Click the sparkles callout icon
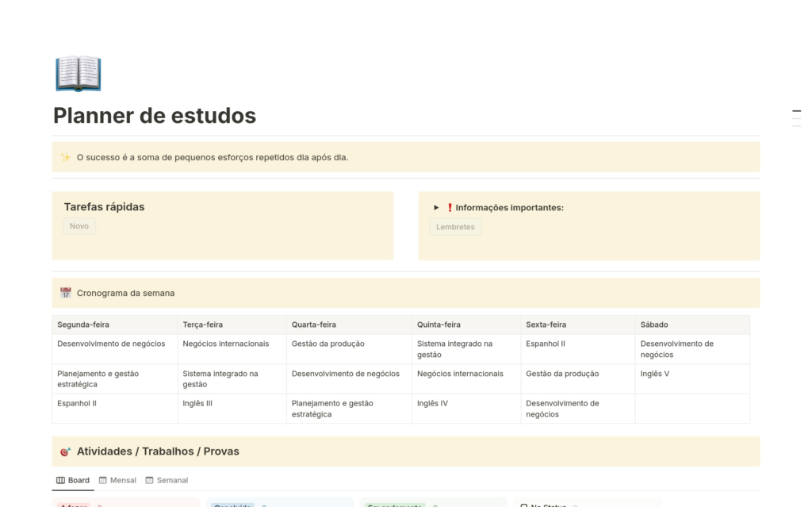This screenshot has height=507, width=812. tap(65, 157)
